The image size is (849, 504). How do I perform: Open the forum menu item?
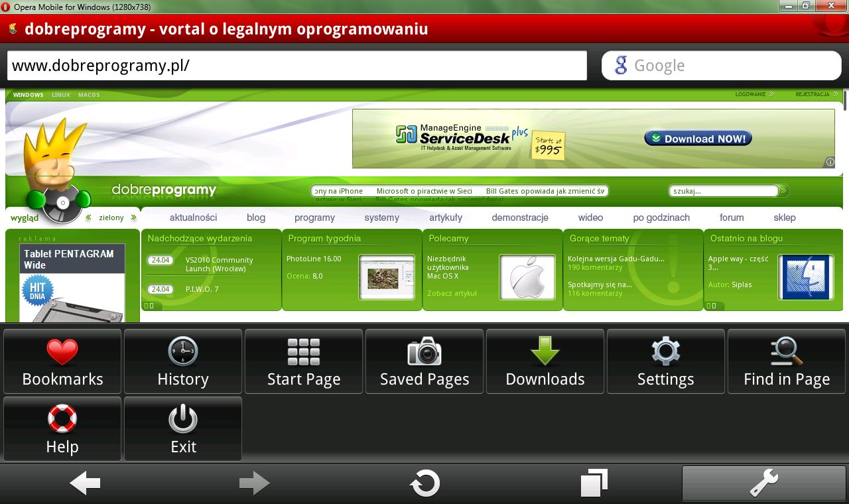732,218
